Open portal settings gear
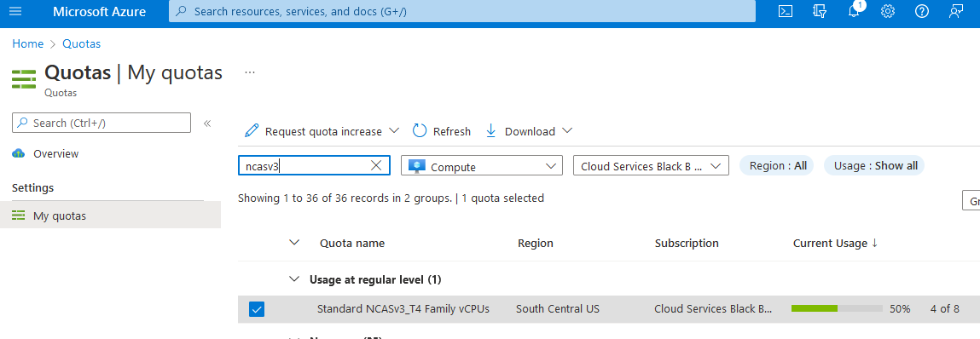This screenshot has height=339, width=980. tap(888, 11)
